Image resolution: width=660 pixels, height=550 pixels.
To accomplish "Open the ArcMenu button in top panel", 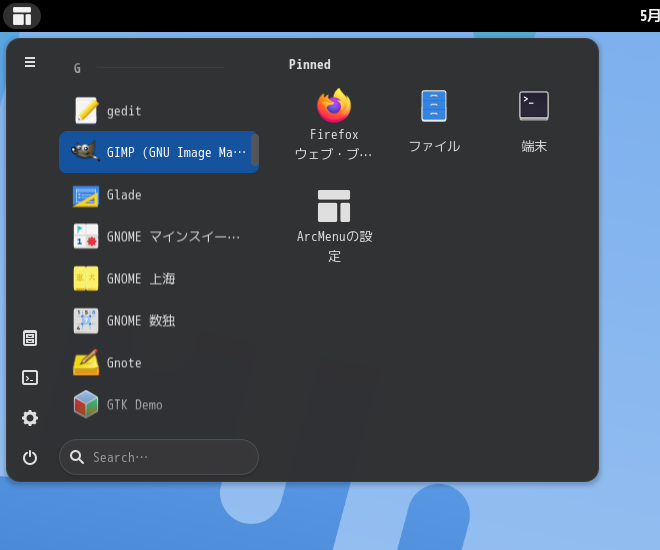I will (x=22, y=16).
